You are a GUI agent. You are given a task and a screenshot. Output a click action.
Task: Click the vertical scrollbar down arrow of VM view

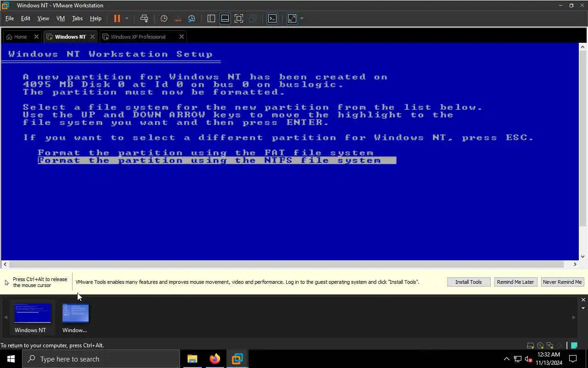[x=583, y=257]
